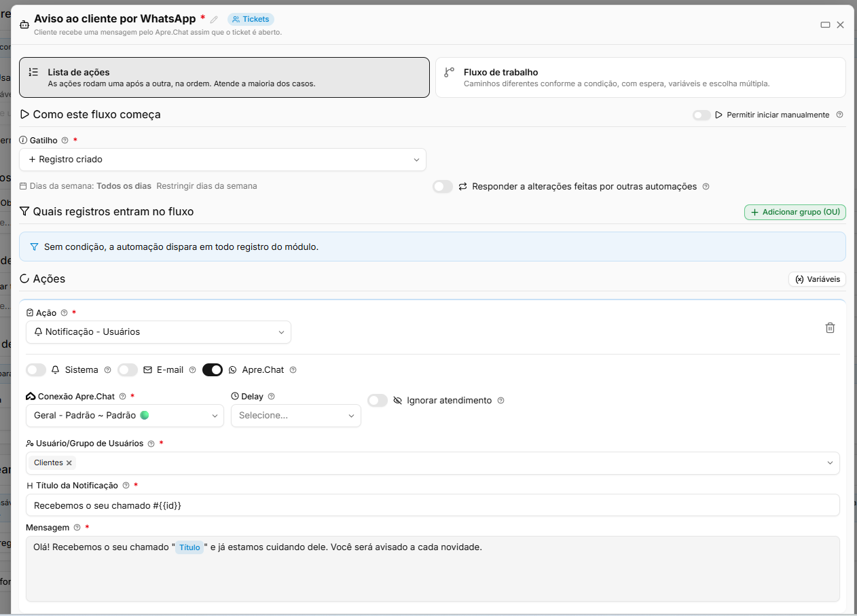Click Restringir dias da semana link
The height and width of the screenshot is (616, 857).
(x=206, y=186)
